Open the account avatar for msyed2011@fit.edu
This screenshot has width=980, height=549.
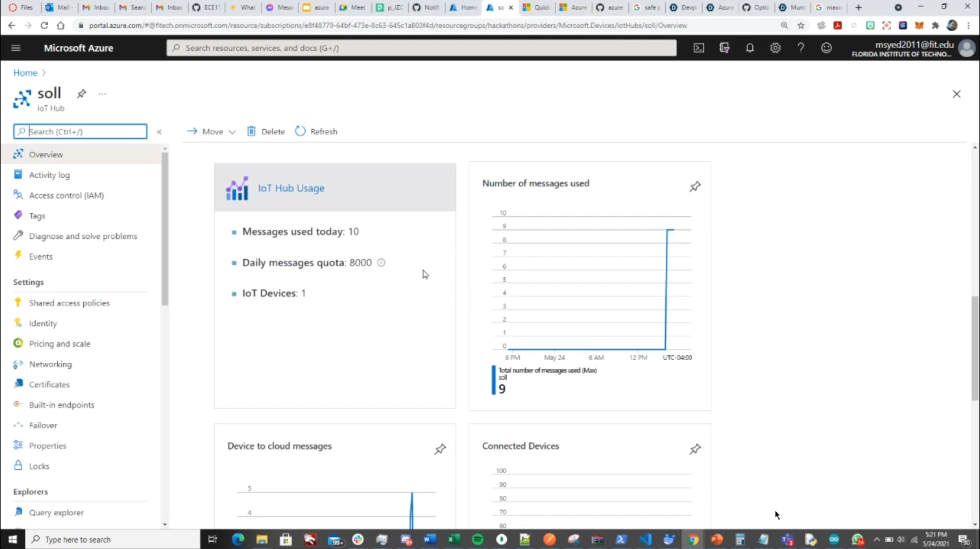[966, 49]
